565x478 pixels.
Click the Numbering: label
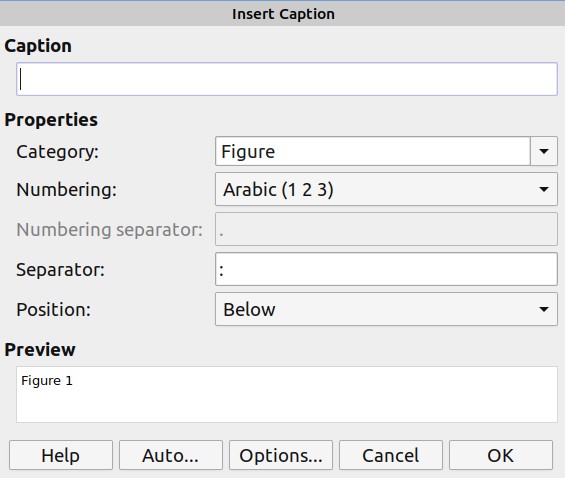[67, 189]
